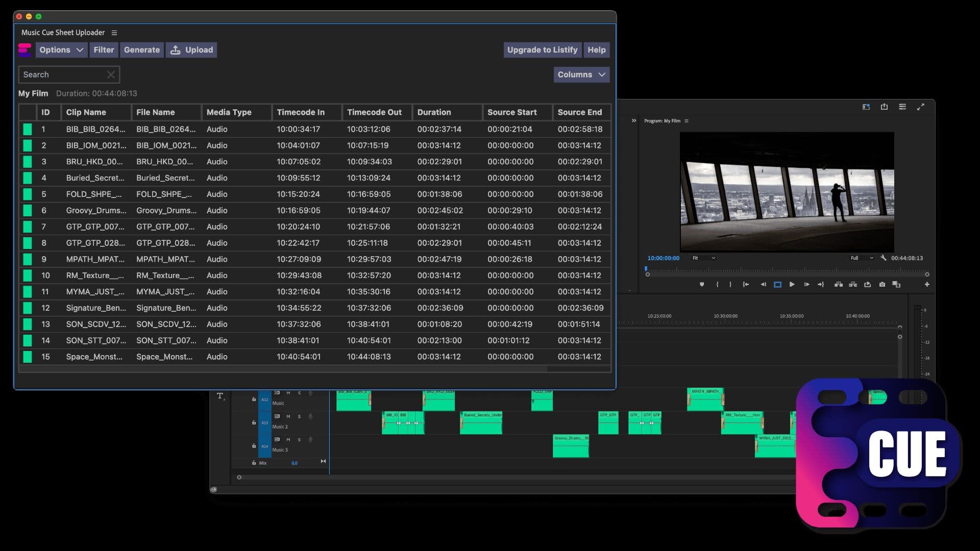Open the wrench settings icon
This screenshot has height=551, width=980.
884,258
